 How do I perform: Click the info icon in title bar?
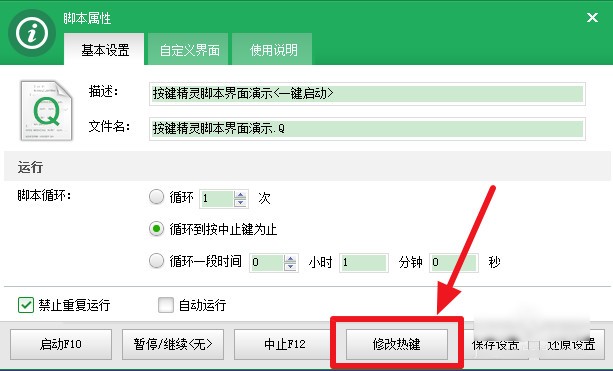click(x=32, y=33)
